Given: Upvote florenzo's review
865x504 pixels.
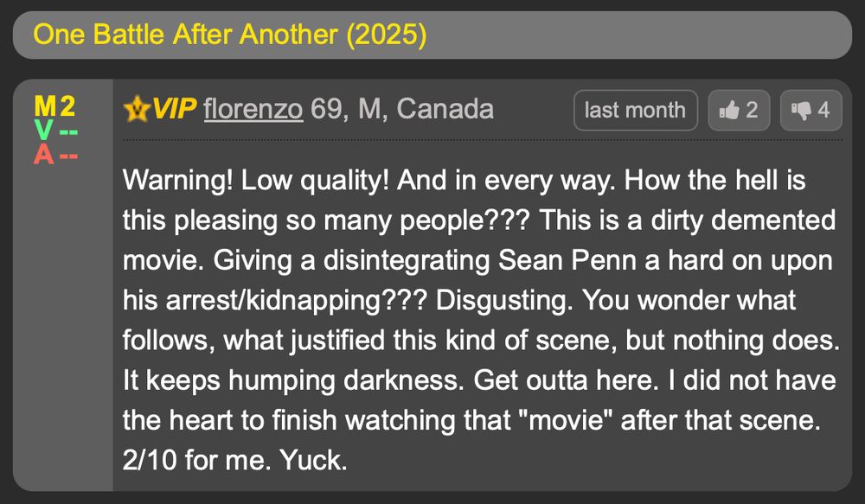Looking at the screenshot, I should click(x=739, y=110).
